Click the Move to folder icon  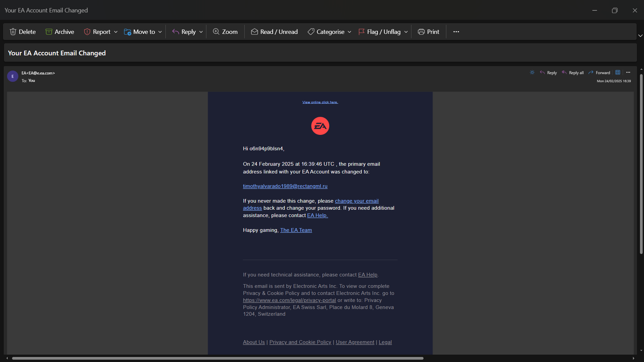(x=128, y=32)
